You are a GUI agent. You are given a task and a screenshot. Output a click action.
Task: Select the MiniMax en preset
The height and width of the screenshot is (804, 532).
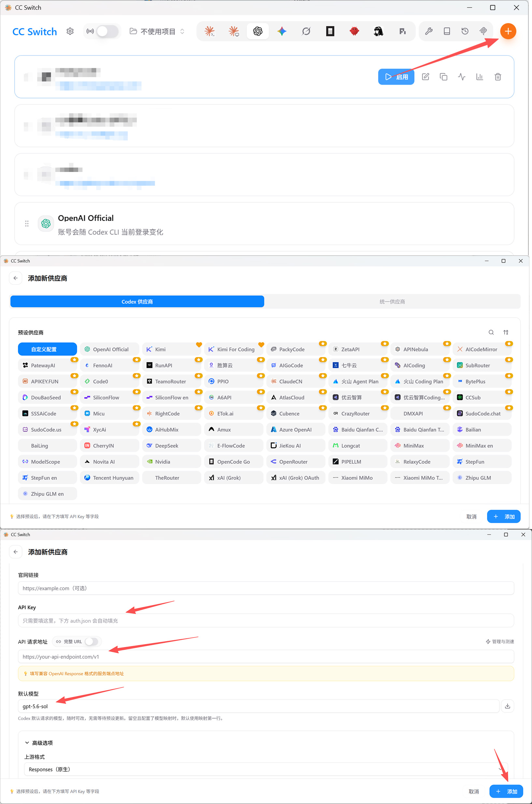tap(482, 446)
